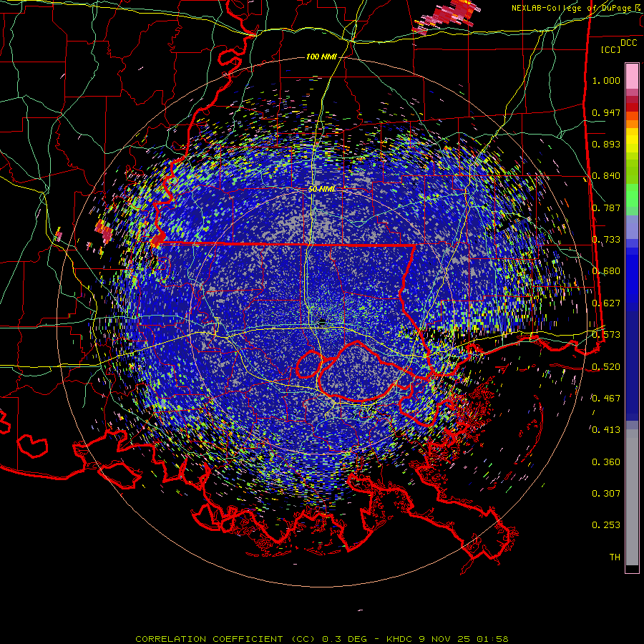Select the 0.307 scale value

[x=606, y=494]
